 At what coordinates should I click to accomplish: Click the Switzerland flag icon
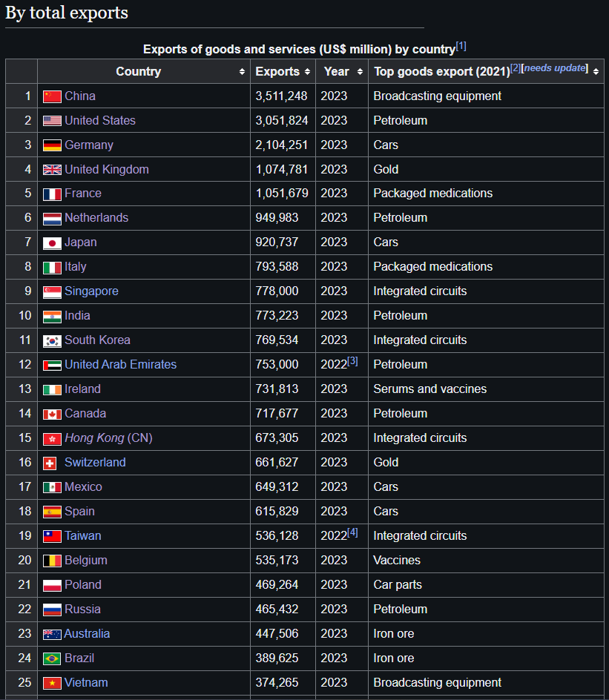(50, 463)
